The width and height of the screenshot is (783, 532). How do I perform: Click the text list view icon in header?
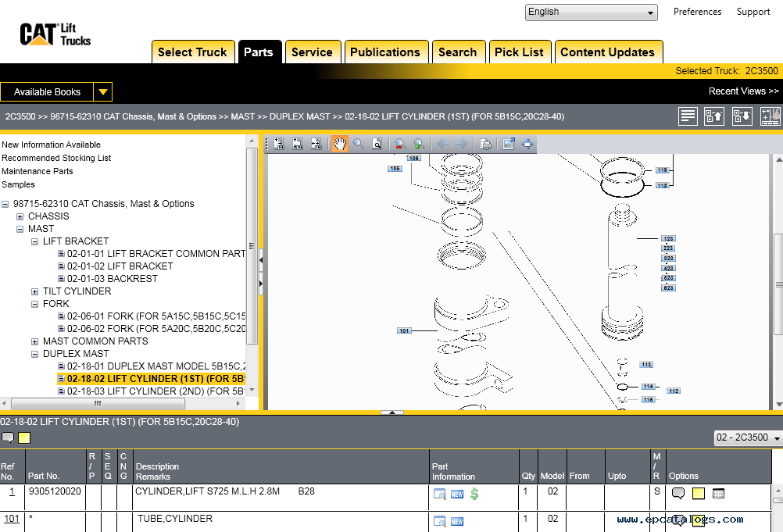click(688, 116)
